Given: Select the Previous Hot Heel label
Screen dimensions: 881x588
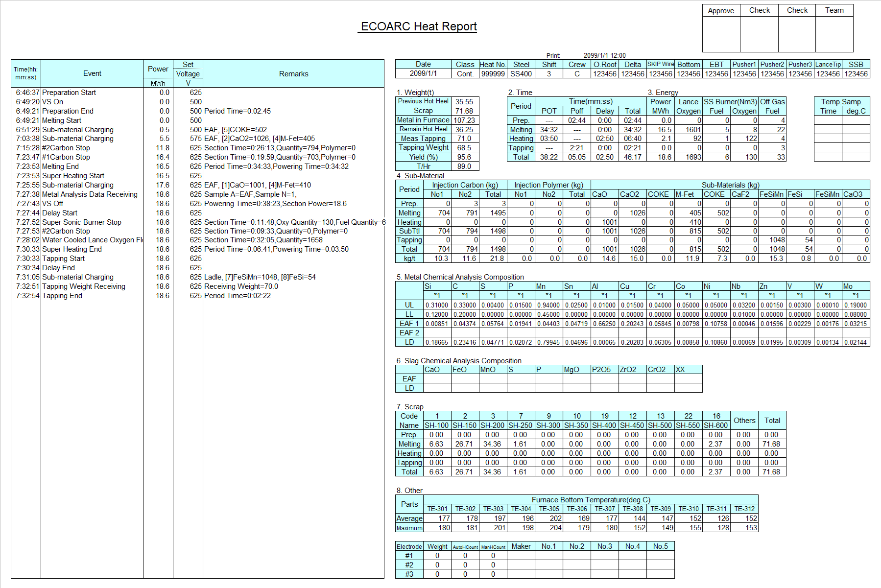Looking at the screenshot, I should pos(423,101).
